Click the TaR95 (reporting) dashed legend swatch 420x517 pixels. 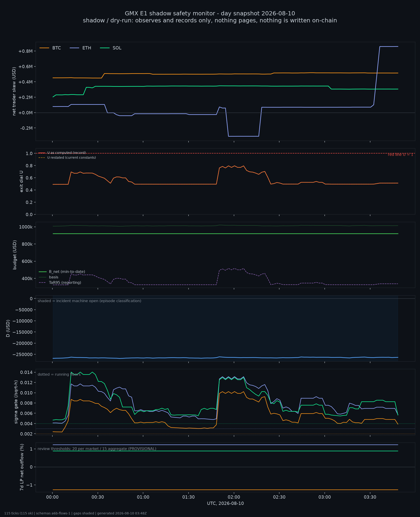pos(43,283)
